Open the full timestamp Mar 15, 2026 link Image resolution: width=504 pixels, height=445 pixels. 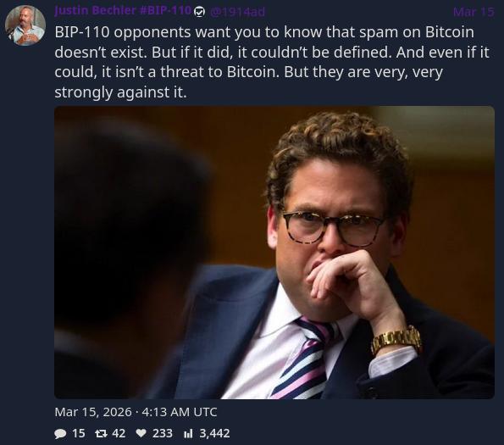coord(93,412)
